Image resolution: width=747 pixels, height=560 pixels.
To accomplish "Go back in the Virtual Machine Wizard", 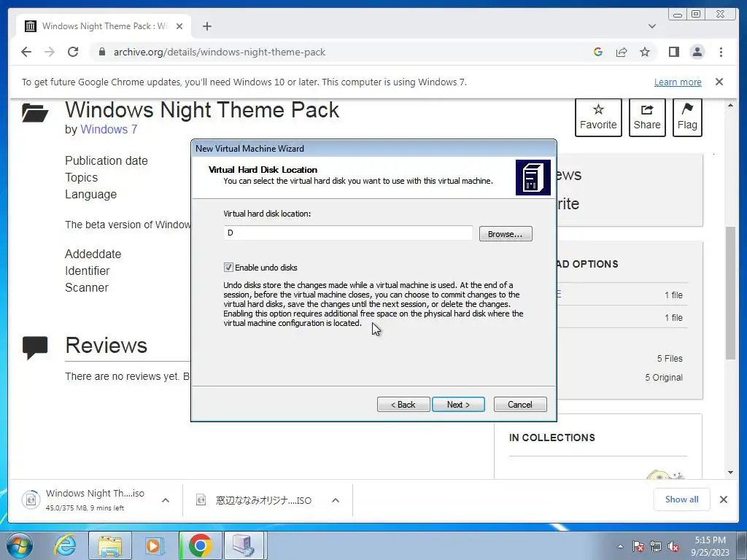I will tap(403, 404).
